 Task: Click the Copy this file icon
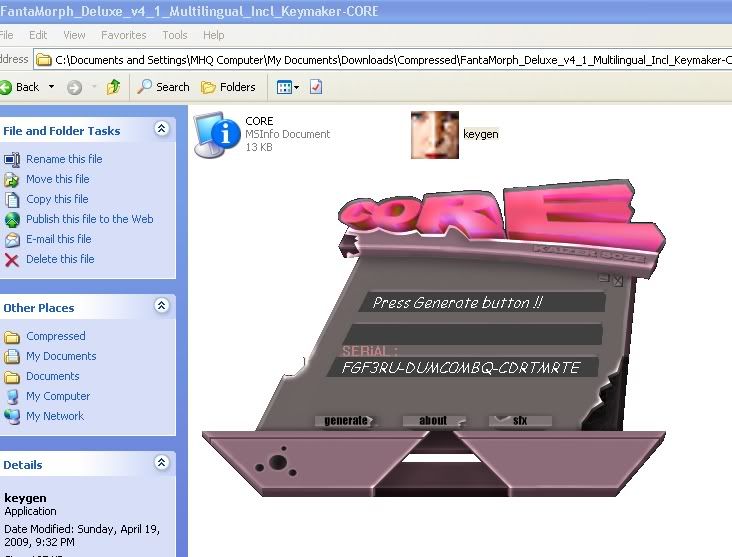click(12, 200)
